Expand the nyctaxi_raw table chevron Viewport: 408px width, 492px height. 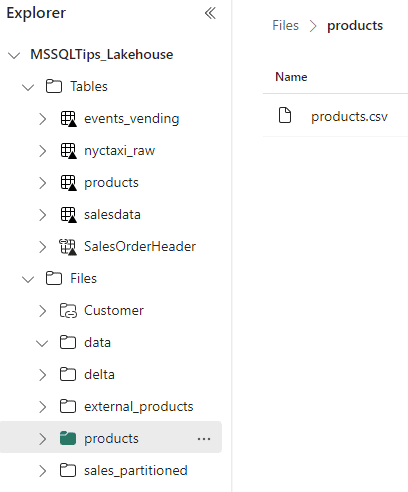(42, 151)
